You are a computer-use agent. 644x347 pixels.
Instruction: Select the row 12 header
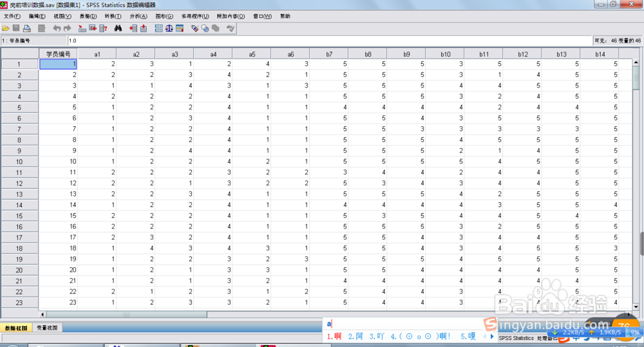[x=19, y=183]
